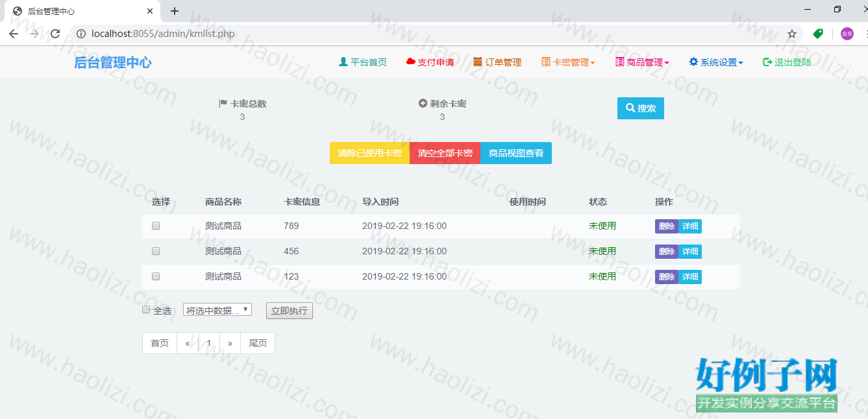Click the 商品视图查看 button
Image resolution: width=868 pixels, height=419 pixels.
click(x=516, y=153)
